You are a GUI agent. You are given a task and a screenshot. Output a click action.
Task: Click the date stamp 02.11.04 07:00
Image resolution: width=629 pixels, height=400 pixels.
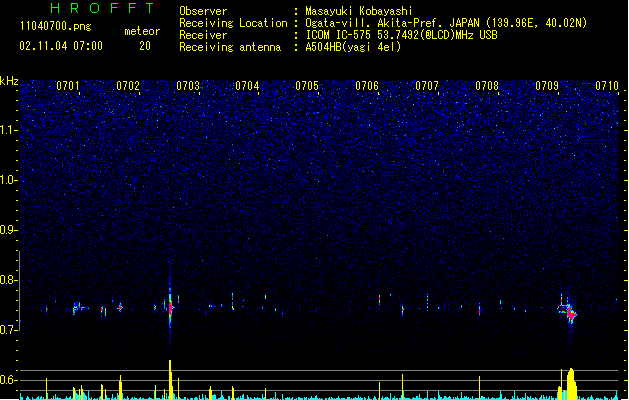61,46
